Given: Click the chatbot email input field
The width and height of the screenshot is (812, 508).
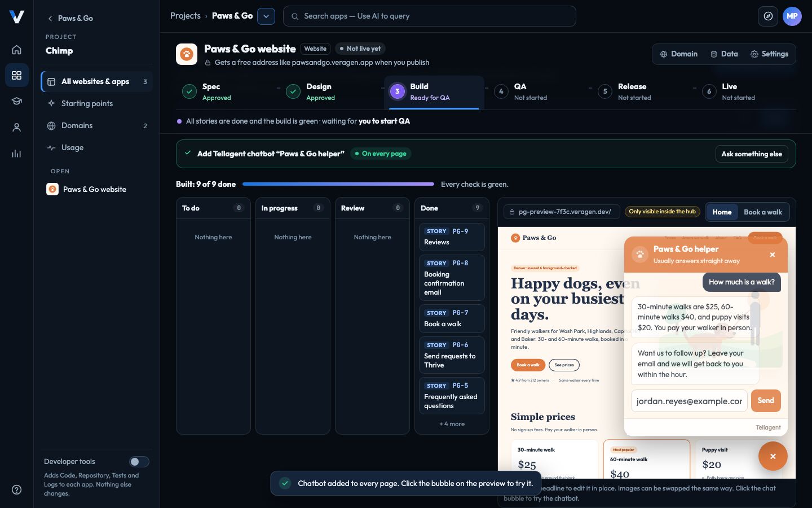Looking at the screenshot, I should pos(689,401).
